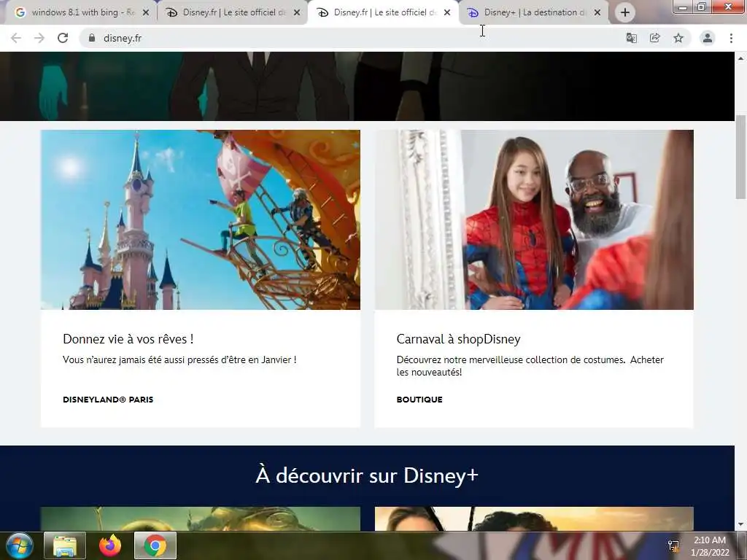Select Chrome icon in taskbar

[x=155, y=545]
